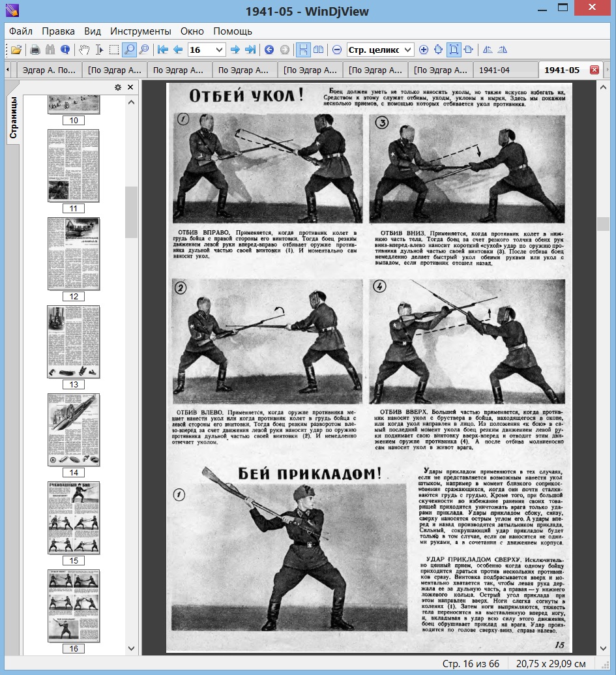Screen dimensions: 616x675
Task: Open the Помощь menu
Action: (233, 31)
